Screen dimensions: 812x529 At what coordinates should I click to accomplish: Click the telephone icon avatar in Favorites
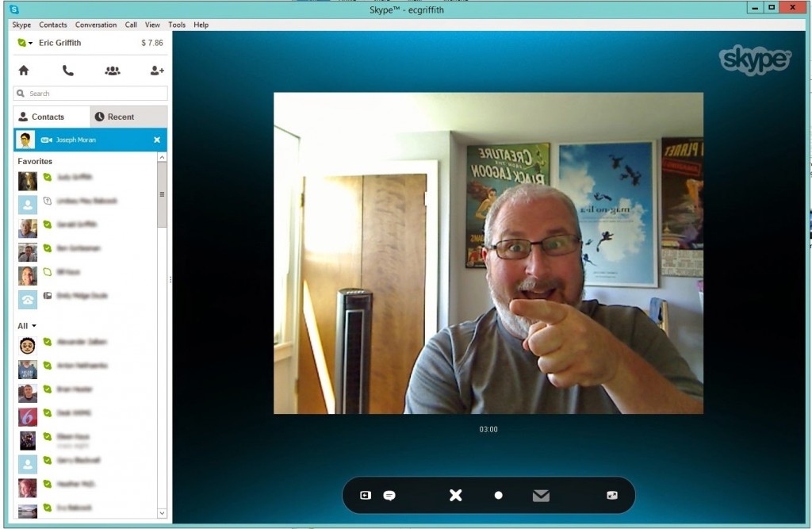click(28, 300)
